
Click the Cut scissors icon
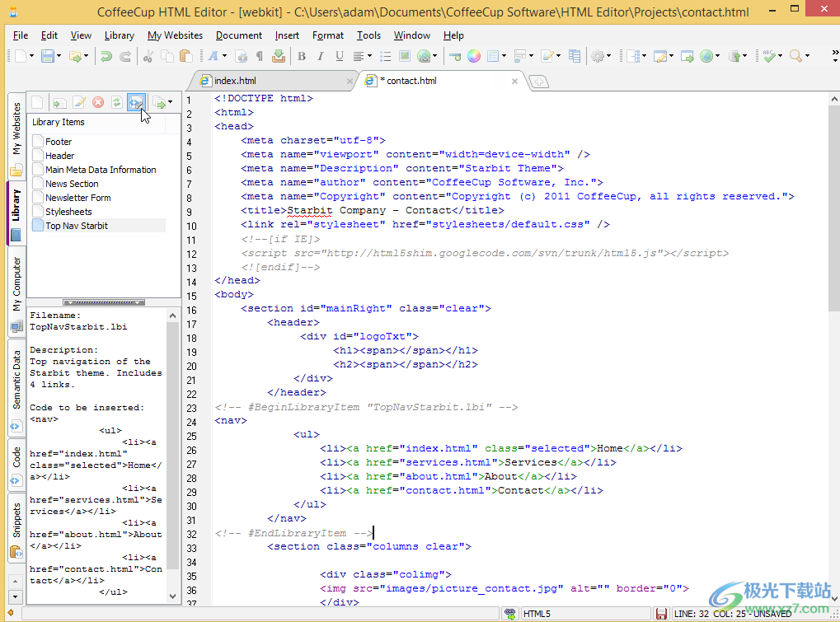(148, 56)
